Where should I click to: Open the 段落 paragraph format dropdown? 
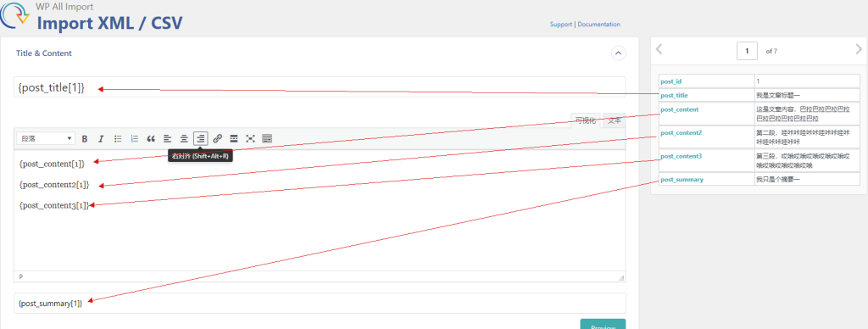pyautogui.click(x=46, y=138)
